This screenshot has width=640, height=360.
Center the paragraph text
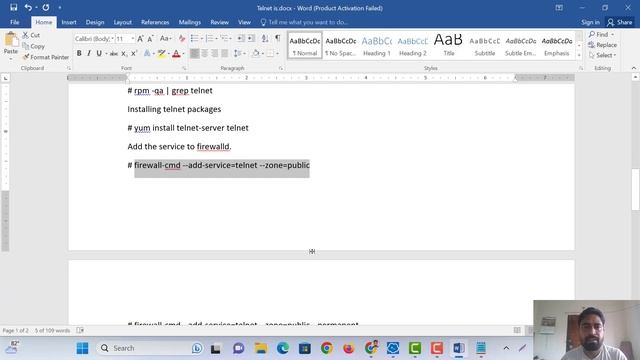click(x=204, y=53)
